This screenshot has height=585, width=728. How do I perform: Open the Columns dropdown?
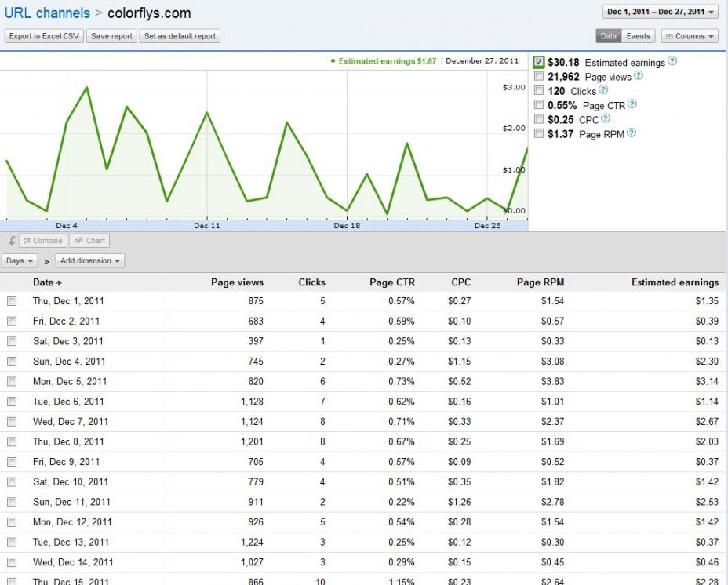690,36
